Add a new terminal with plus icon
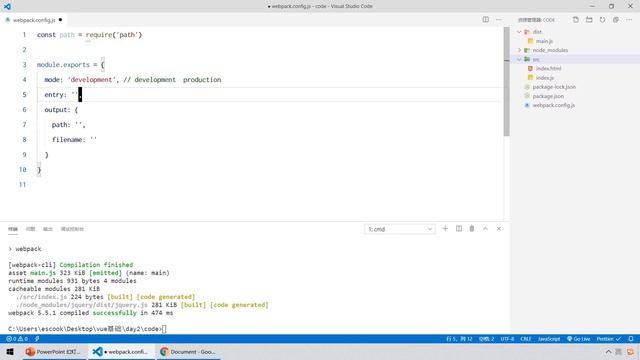The image size is (640, 360). click(445, 229)
